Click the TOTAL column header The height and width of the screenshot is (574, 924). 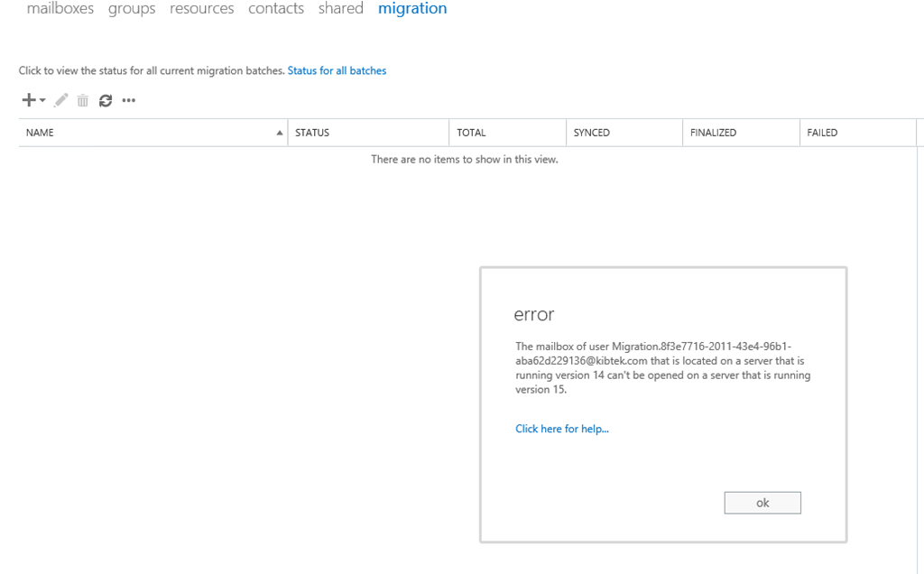coord(507,133)
